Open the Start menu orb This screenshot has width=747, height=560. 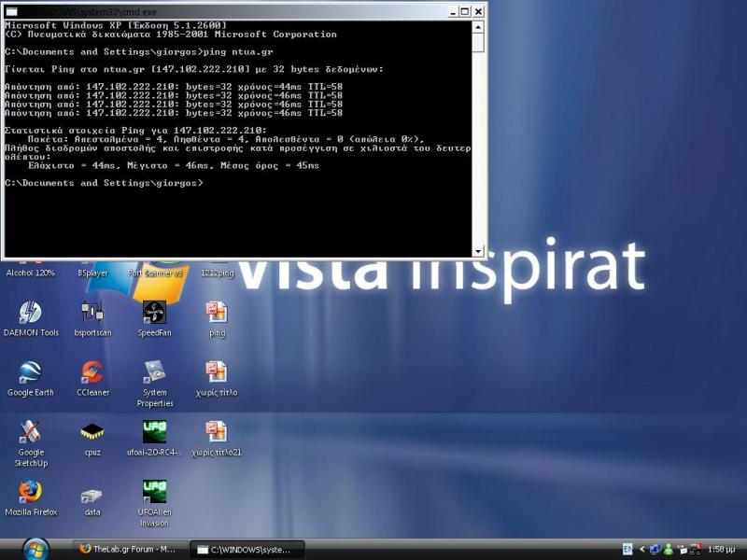tap(35, 550)
